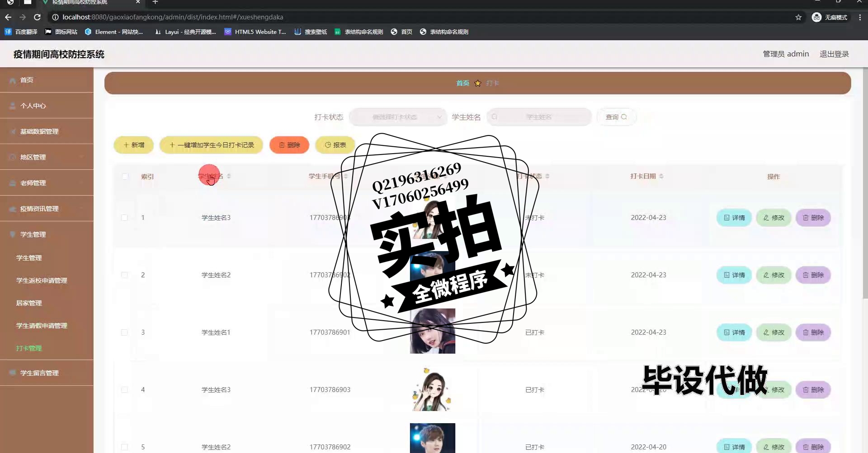The width and height of the screenshot is (868, 453).
Task: Check row 1 checkbox
Action: 124,218
